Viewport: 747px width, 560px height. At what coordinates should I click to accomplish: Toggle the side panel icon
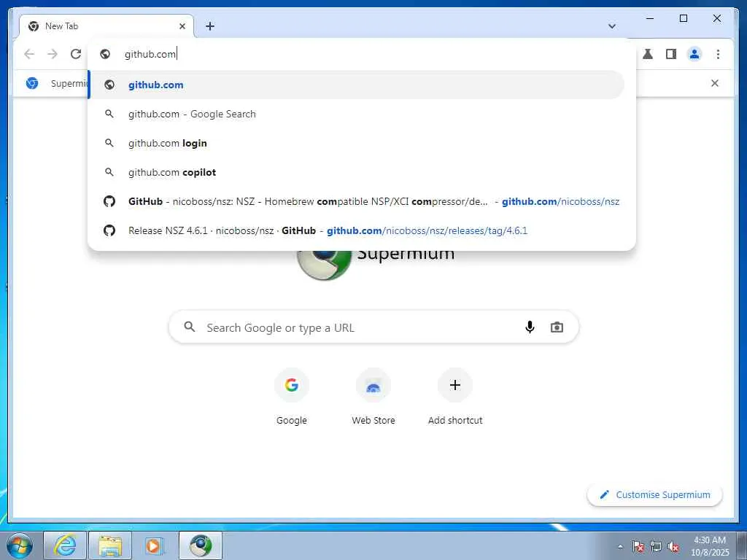click(671, 54)
